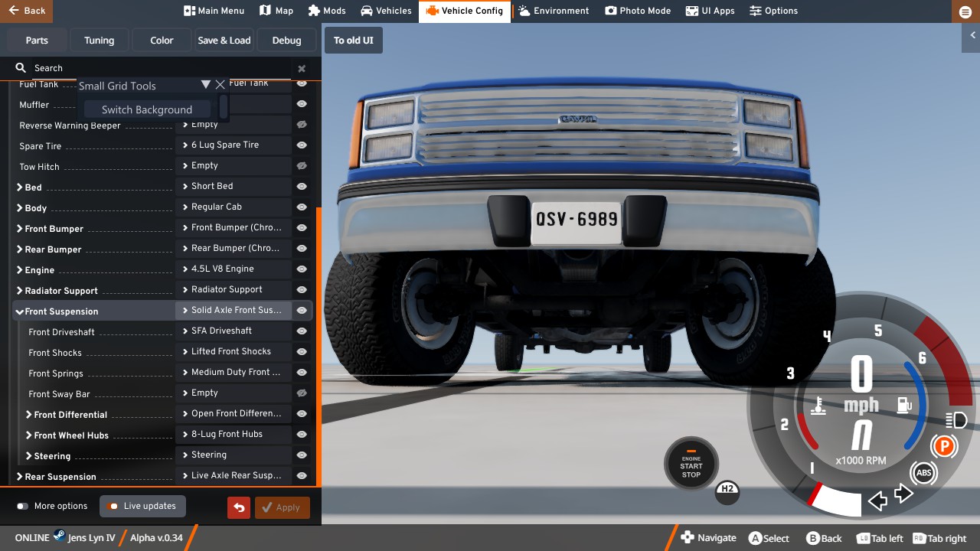Expand the Front Differential tree item
The height and width of the screenshot is (551, 980).
coord(28,414)
